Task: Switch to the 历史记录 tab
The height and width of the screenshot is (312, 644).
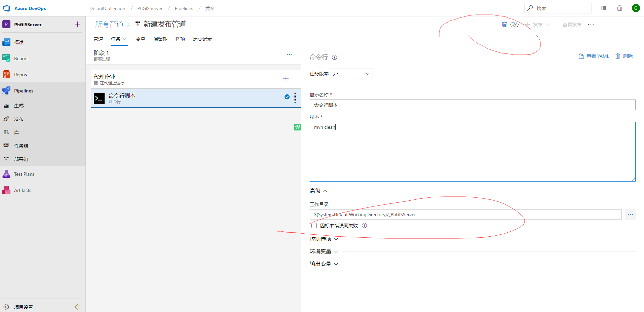Action: 202,39
